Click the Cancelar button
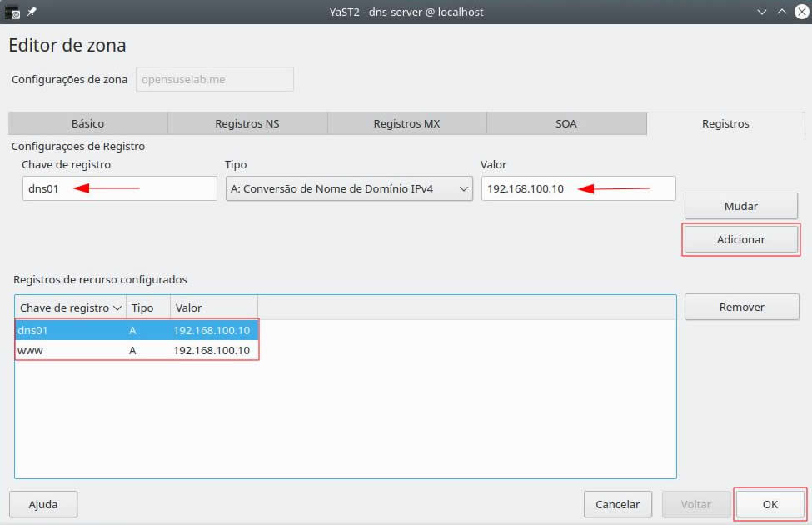The width and height of the screenshot is (812, 525). coord(617,504)
